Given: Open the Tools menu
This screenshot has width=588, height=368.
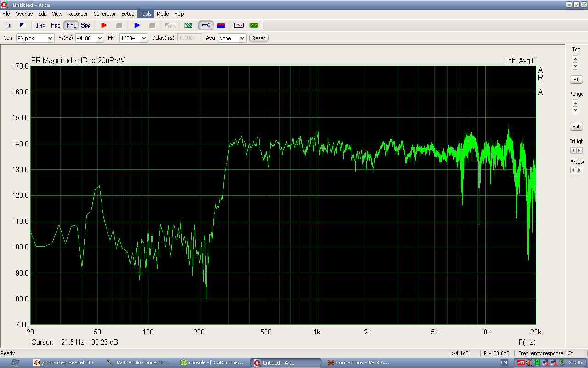Looking at the screenshot, I should [x=146, y=14].
